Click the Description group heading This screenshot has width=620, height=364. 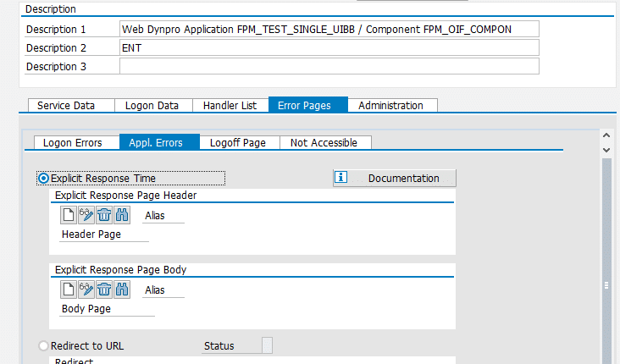[x=51, y=9]
